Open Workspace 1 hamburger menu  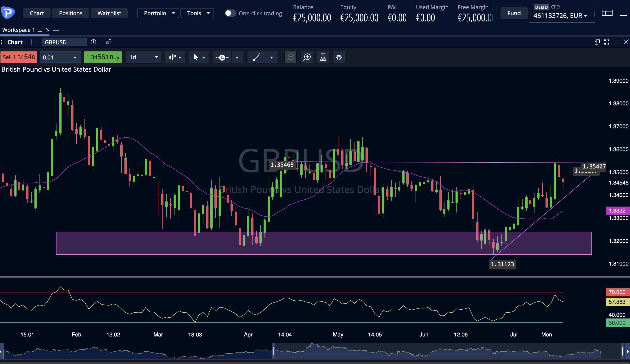[40, 30]
